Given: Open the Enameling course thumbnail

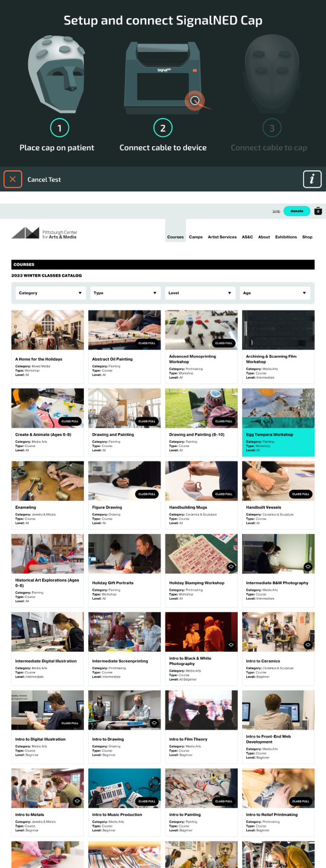Looking at the screenshot, I should [x=48, y=481].
